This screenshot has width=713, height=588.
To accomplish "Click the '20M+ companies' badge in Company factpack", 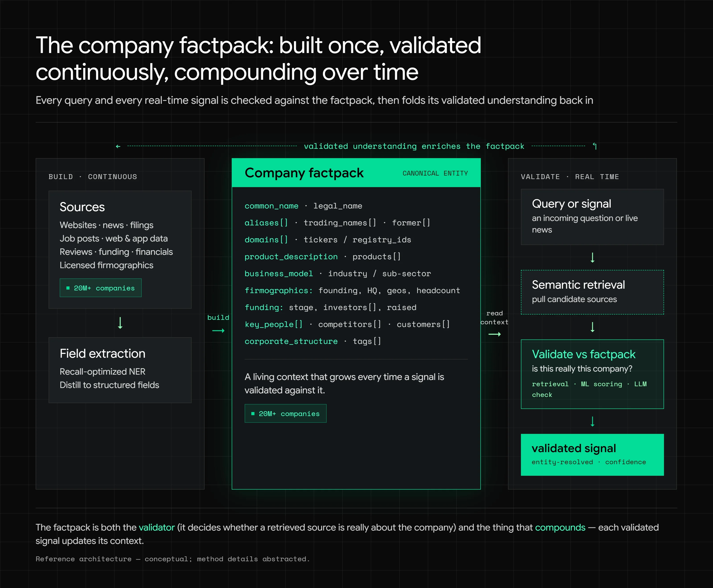I will click(285, 414).
